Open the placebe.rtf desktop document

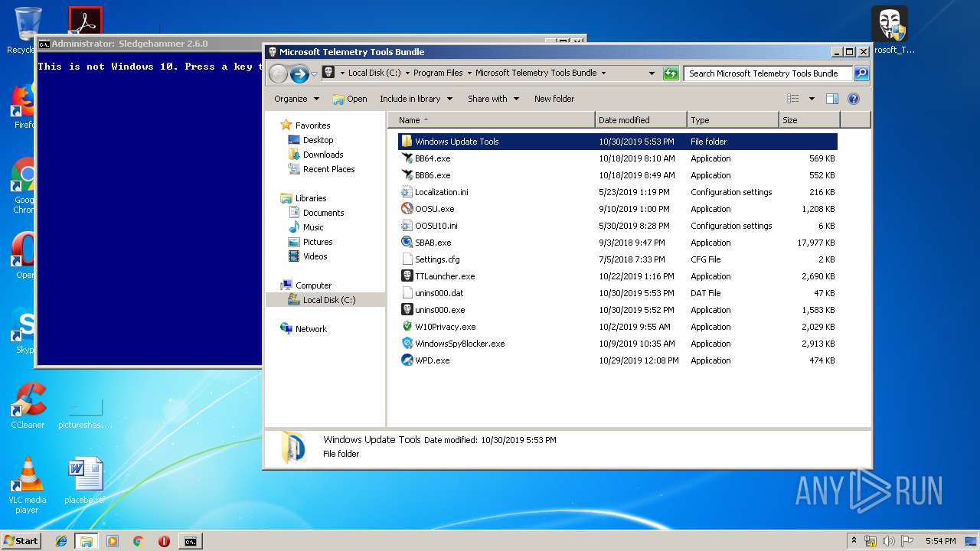coord(84,481)
